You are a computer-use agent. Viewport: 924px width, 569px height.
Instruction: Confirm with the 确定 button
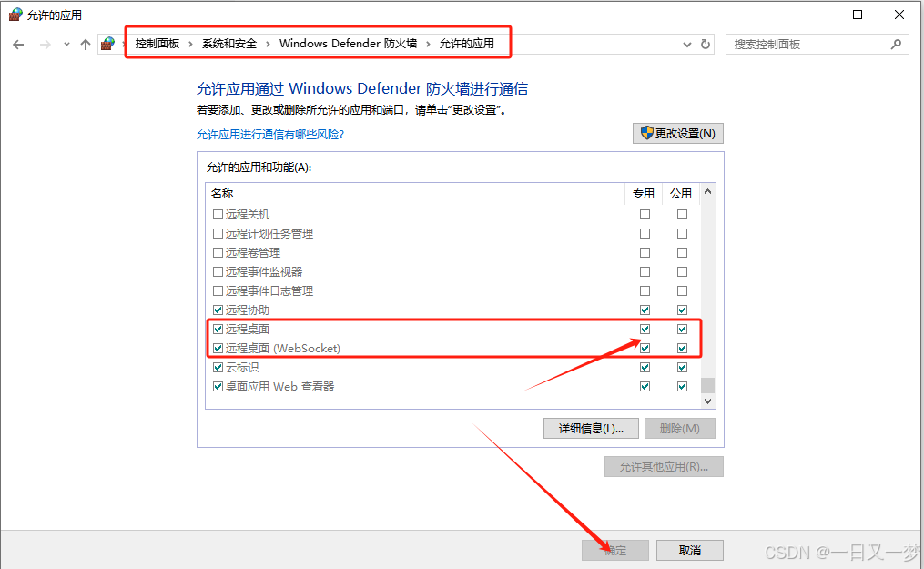[615, 550]
